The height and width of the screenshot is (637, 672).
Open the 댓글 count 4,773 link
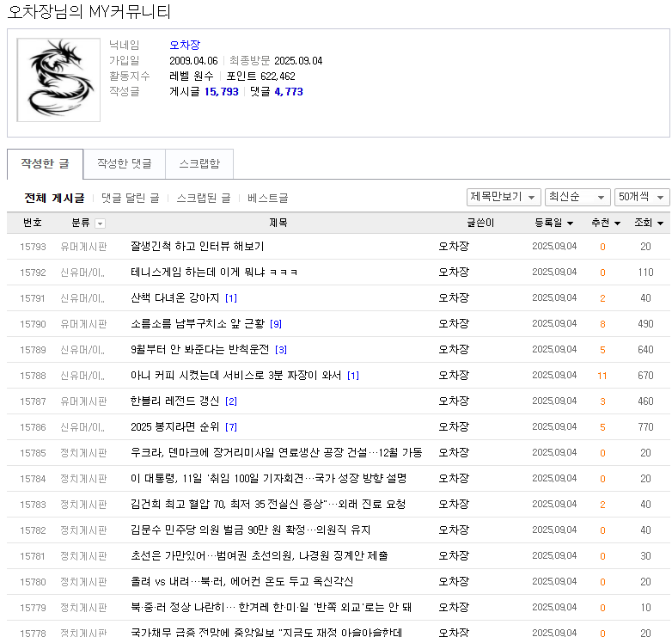[288, 91]
